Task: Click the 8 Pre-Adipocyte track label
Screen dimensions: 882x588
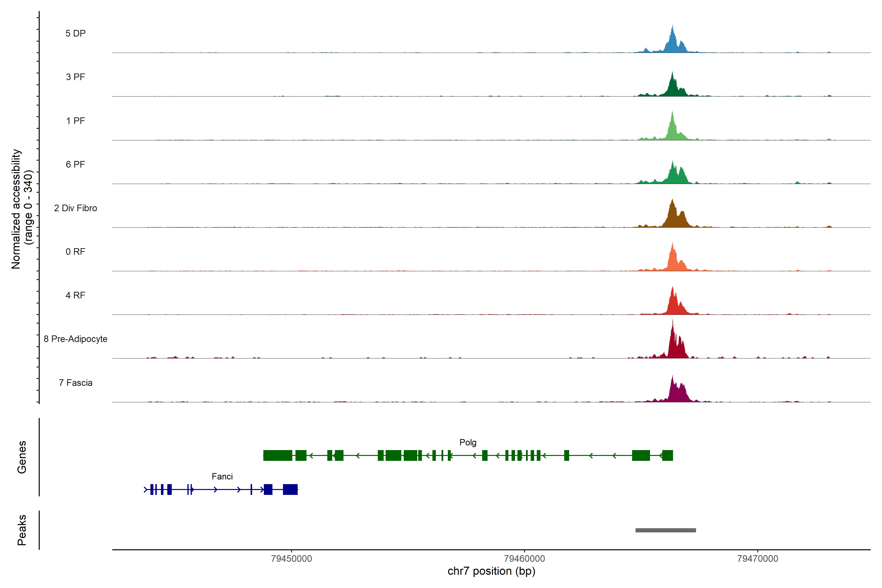Action: tap(75, 339)
